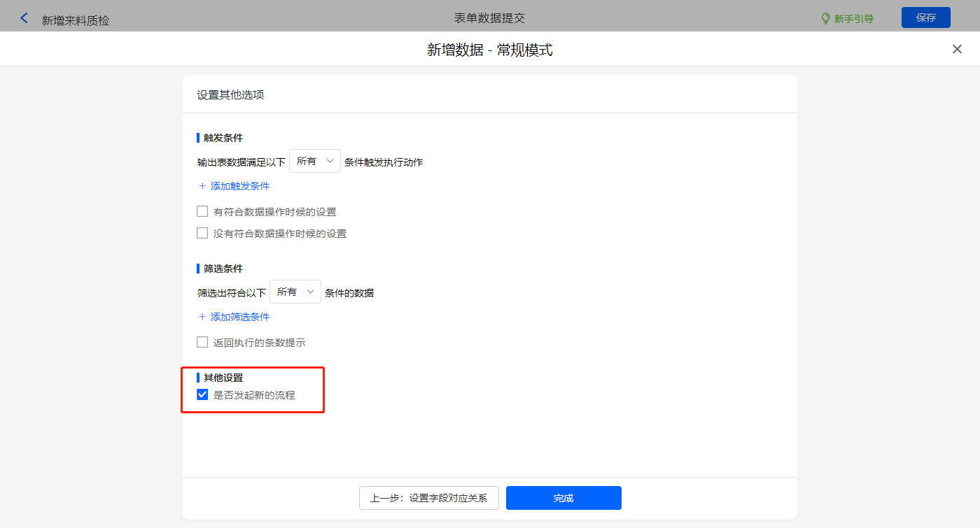Click the 新手引导 lightbulb icon
Viewport: 980px width, 528px height.
825,18
